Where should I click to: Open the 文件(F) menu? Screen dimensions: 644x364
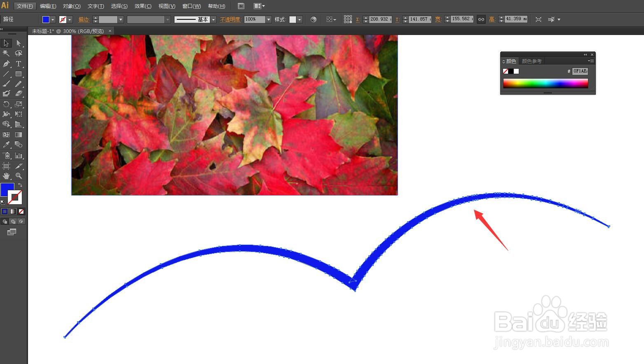tap(25, 6)
